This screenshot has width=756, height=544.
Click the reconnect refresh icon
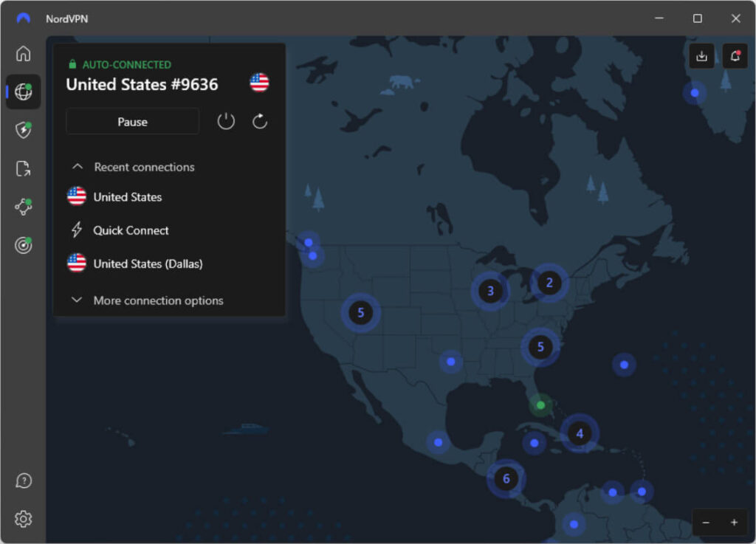(x=260, y=122)
